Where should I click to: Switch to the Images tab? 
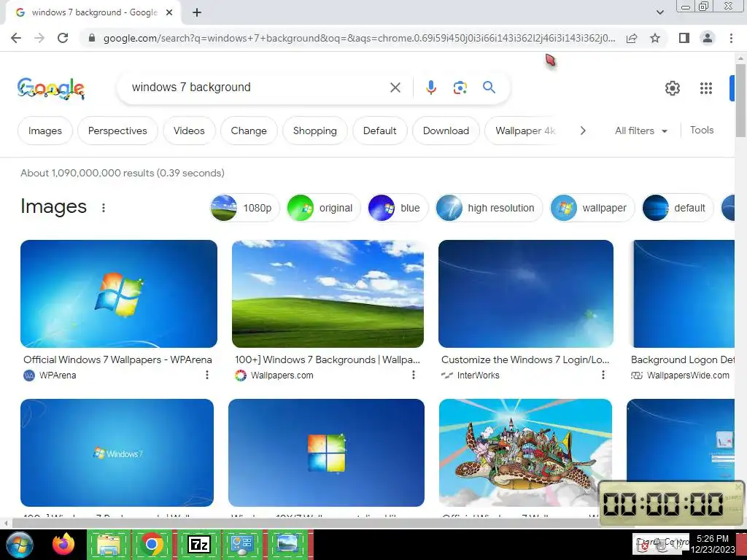click(x=45, y=131)
